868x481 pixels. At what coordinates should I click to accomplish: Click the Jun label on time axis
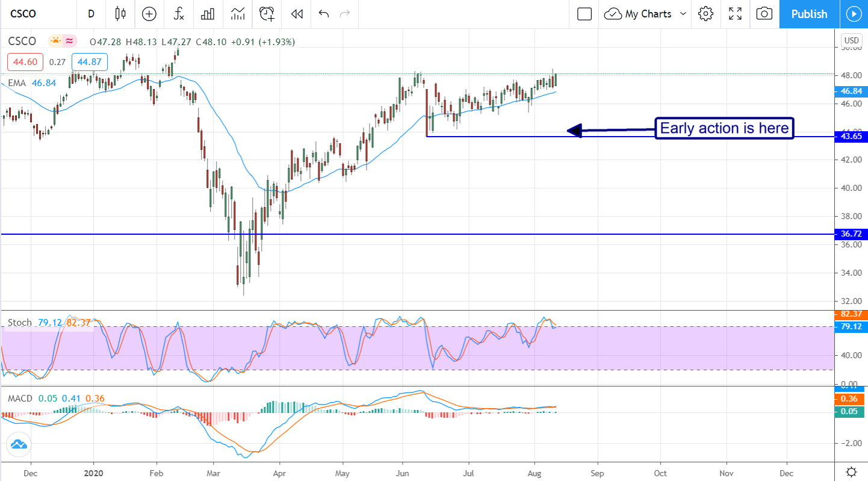click(402, 473)
